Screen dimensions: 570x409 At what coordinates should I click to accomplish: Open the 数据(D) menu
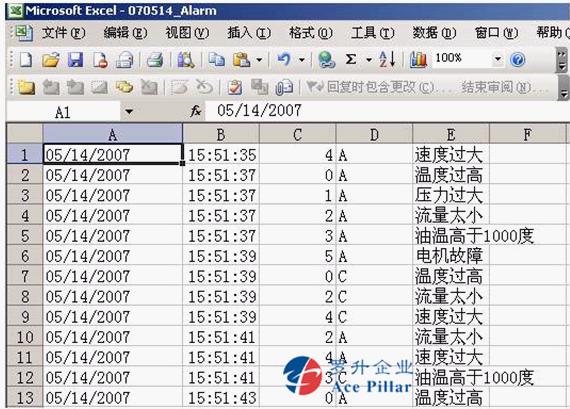tap(434, 33)
